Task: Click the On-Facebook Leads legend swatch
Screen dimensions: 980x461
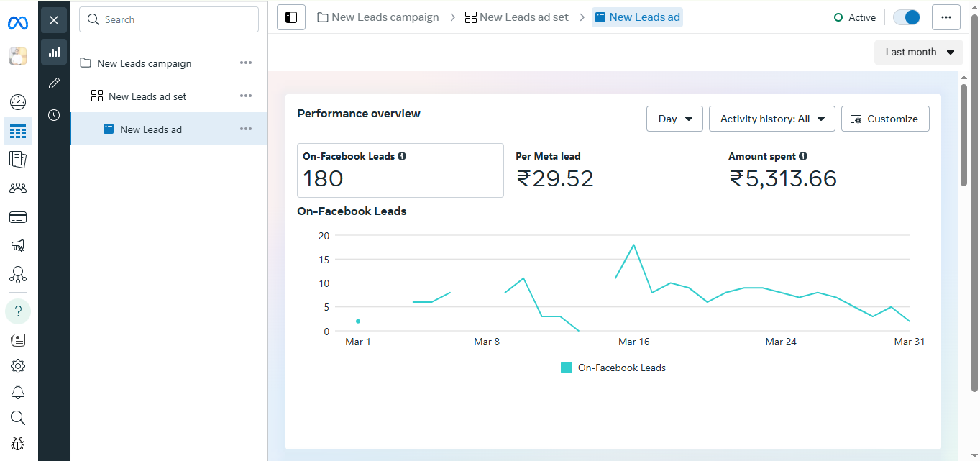Action: 567,368
